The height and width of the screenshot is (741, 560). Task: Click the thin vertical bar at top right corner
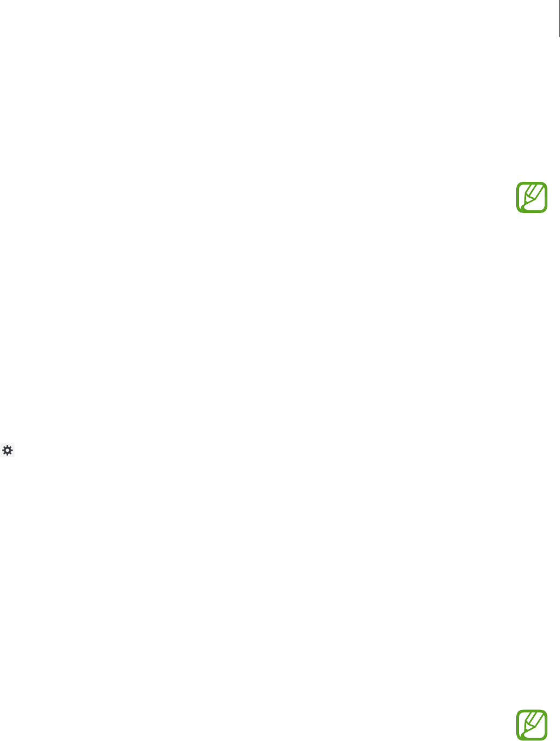tap(559, 19)
